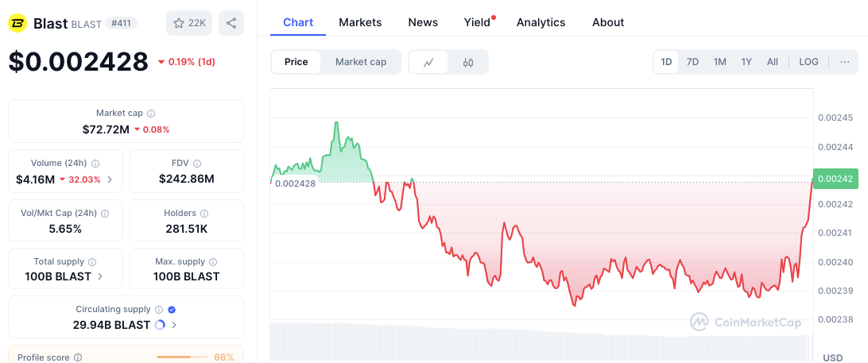
Task: Expand the Total supply 100B BLAST chevron
Action: tap(100, 276)
